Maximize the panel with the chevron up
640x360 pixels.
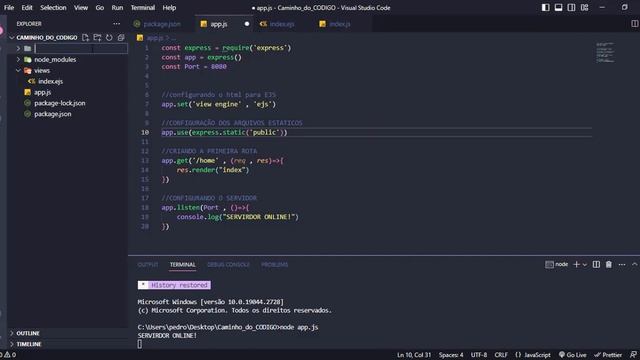[x=634, y=264]
